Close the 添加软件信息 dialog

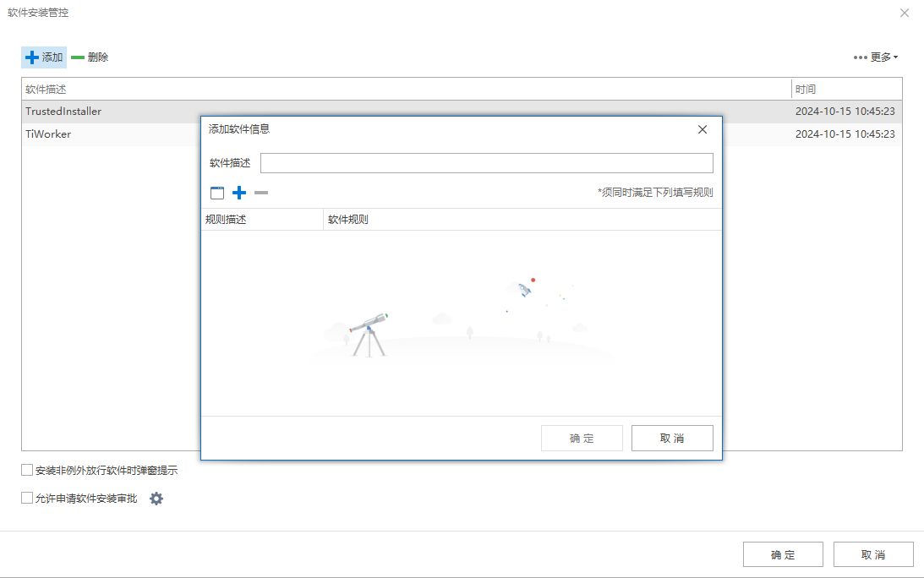click(x=703, y=129)
